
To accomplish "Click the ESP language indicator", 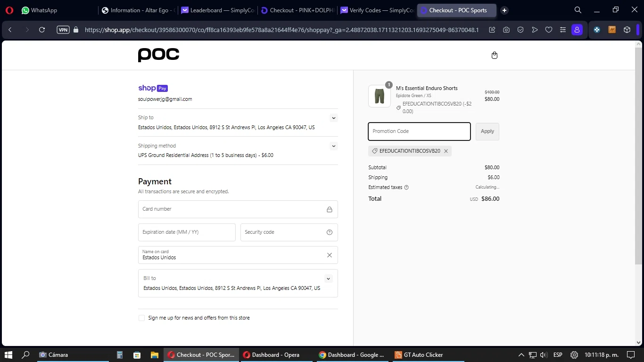I will (x=558, y=355).
